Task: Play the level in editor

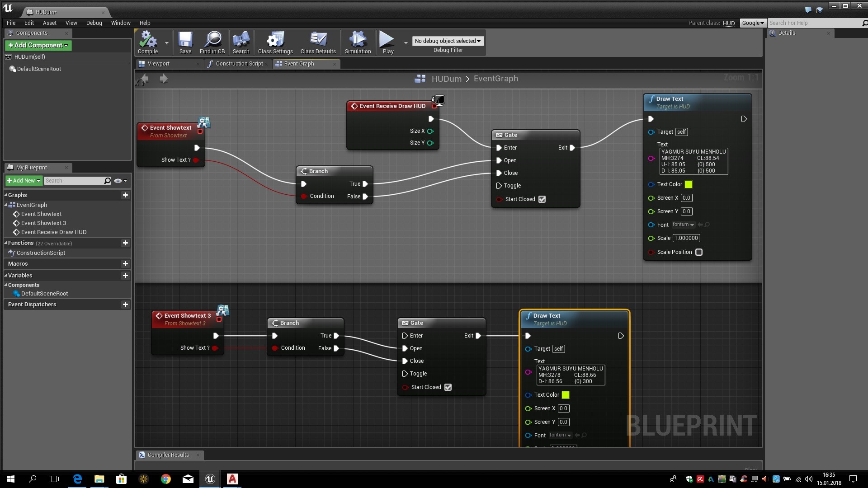Action: [x=387, y=43]
